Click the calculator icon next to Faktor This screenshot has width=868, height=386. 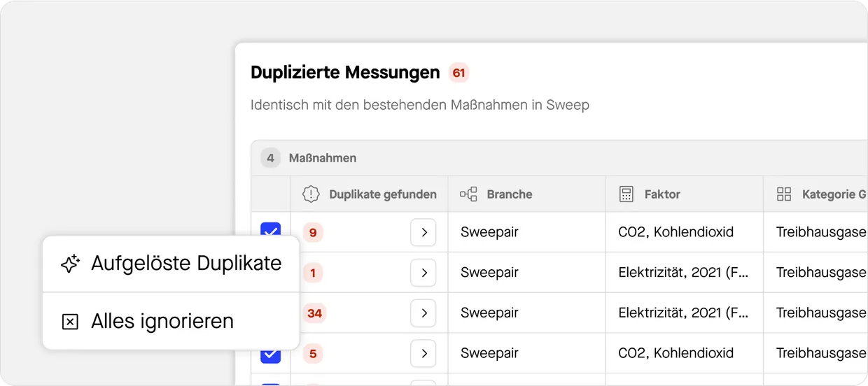(626, 194)
